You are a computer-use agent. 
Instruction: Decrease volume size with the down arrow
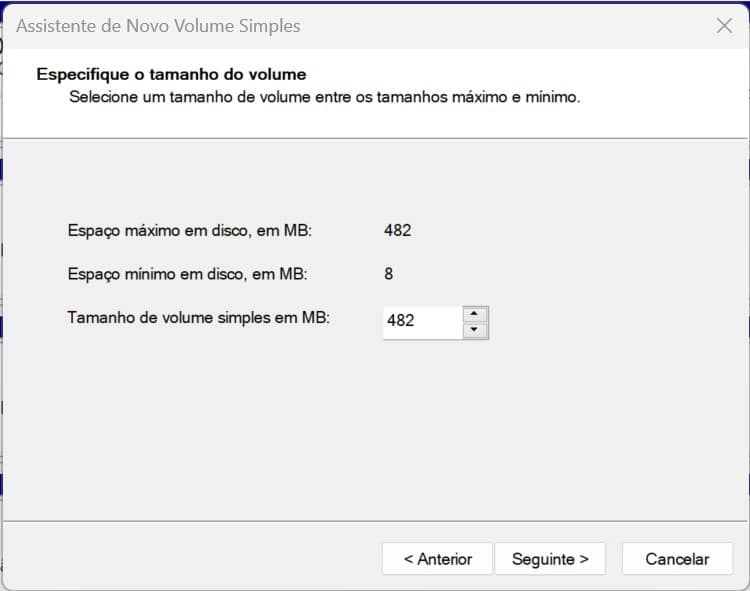coord(476,330)
